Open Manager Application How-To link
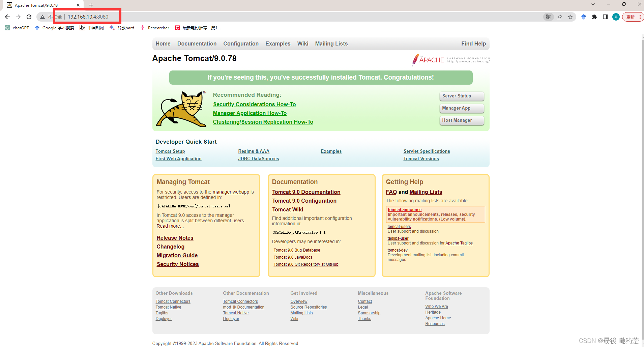Viewport: 644px width, 347px height. [250, 113]
